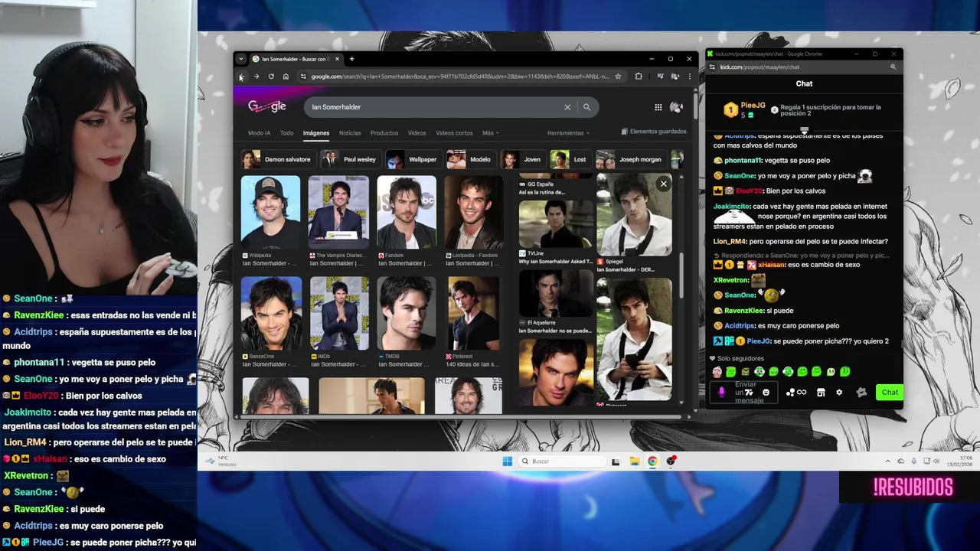Switch to the Productos tab

coord(384,133)
